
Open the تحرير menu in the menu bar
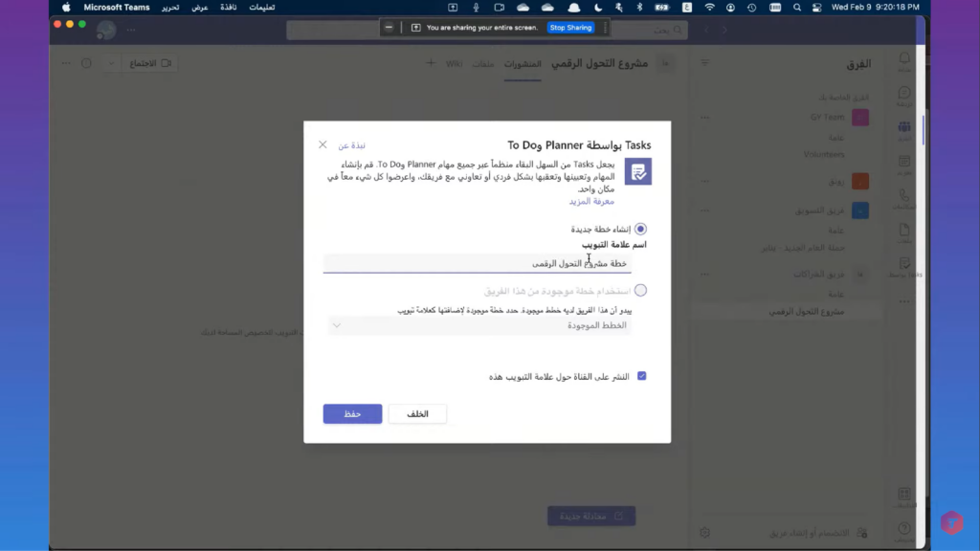point(170,8)
